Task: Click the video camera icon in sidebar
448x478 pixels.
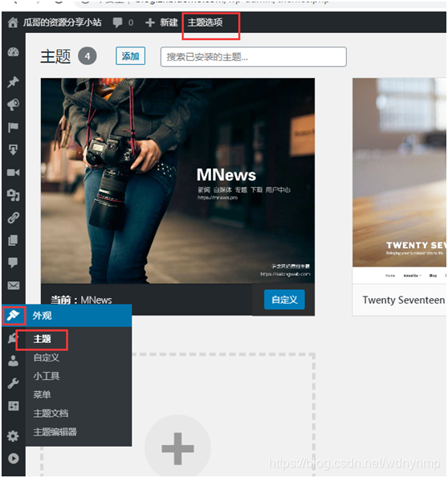Action: click(13, 173)
